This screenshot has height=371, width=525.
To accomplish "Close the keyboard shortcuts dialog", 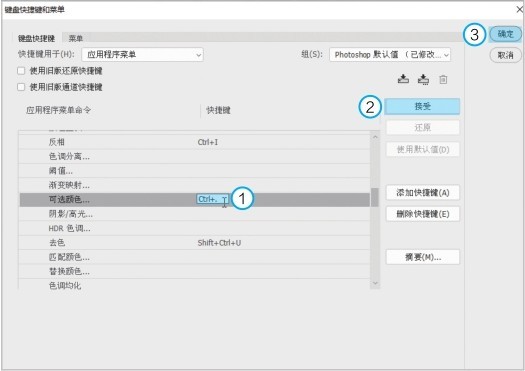I will 519,9.
